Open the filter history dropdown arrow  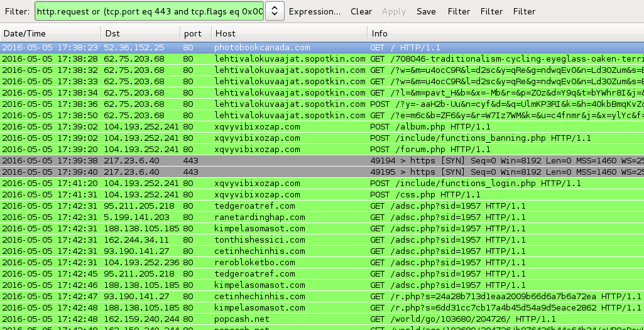[x=275, y=11]
